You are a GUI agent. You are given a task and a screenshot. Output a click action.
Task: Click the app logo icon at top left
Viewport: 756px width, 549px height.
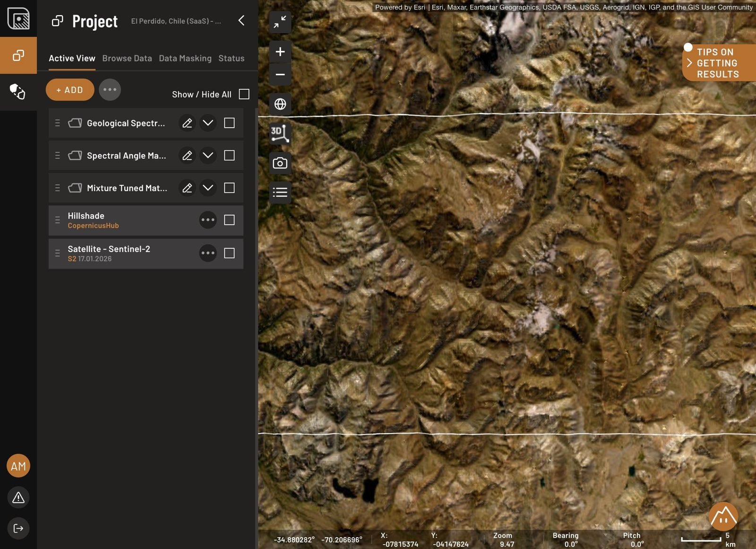pyautogui.click(x=18, y=18)
